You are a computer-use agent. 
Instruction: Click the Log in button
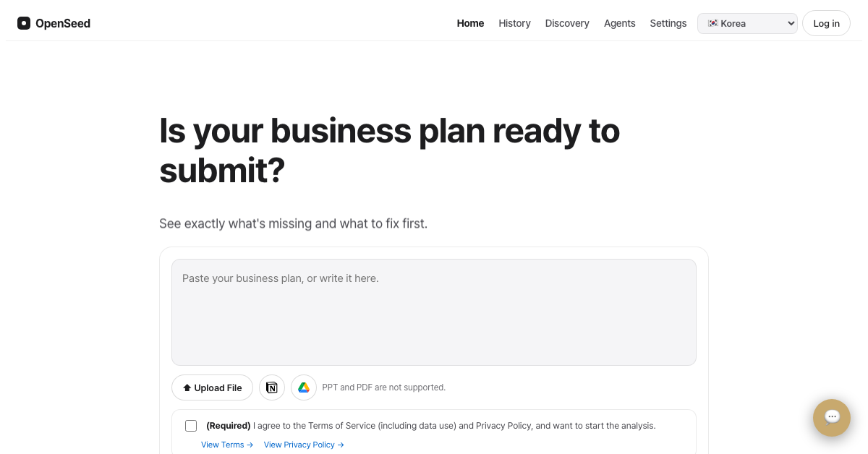coord(826,23)
